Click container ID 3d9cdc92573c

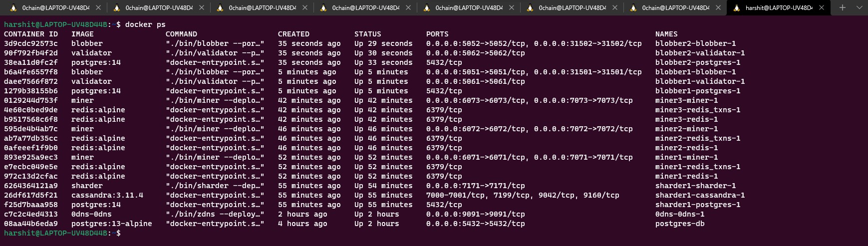tap(31, 43)
